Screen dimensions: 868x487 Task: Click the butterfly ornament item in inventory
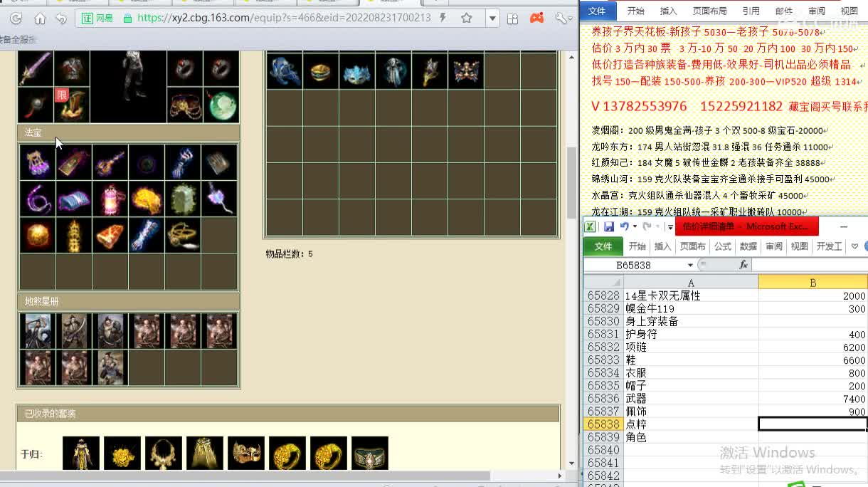tap(466, 72)
